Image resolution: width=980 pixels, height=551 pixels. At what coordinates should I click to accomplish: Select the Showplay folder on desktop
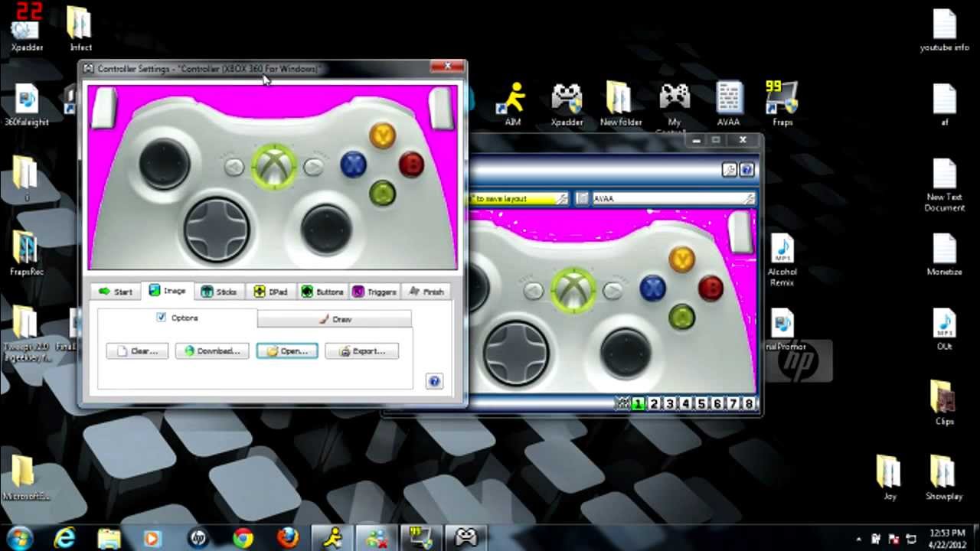(943, 478)
